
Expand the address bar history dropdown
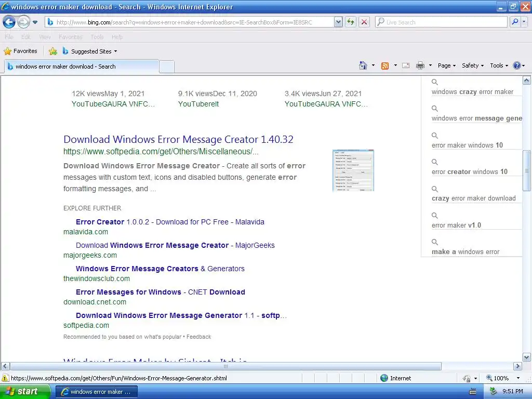pos(338,22)
